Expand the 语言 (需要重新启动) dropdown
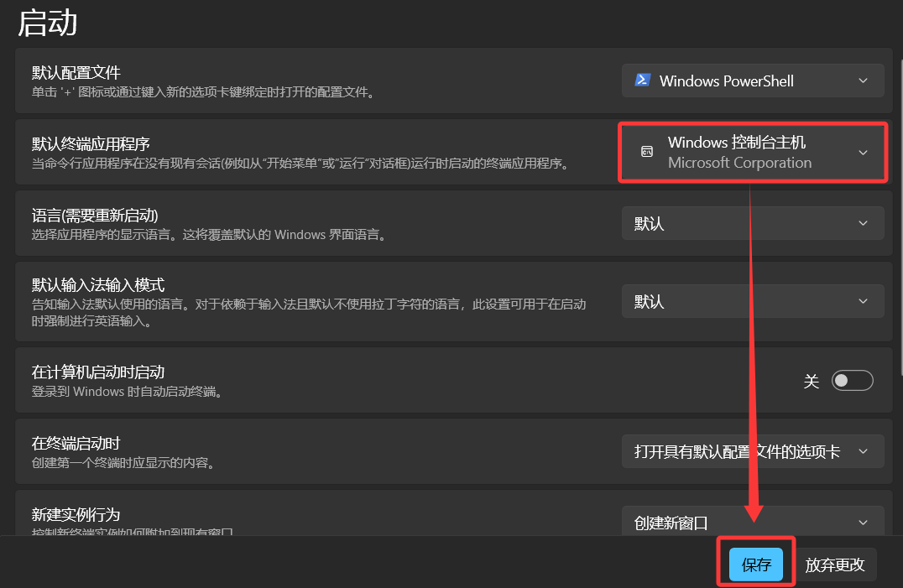The width and height of the screenshot is (903, 588). [753, 223]
